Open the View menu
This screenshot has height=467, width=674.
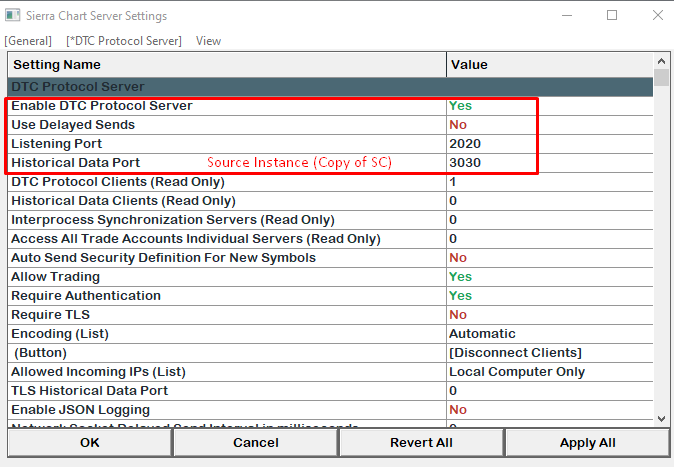pos(208,41)
